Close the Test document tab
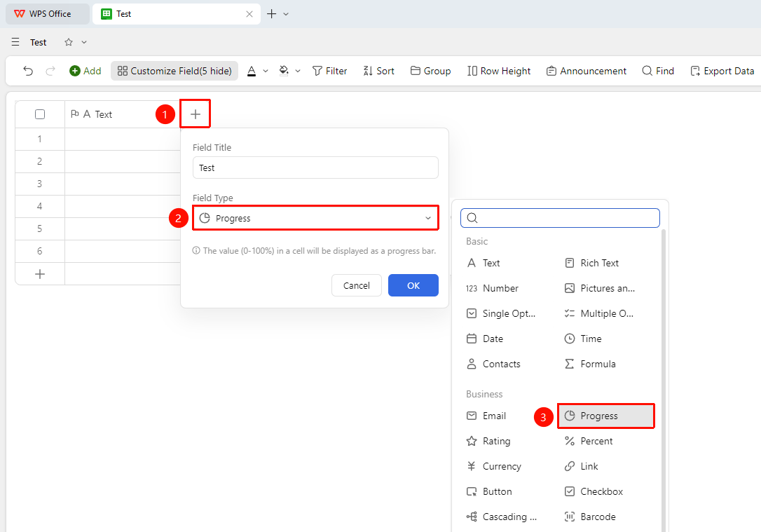Image resolution: width=761 pixels, height=532 pixels. click(249, 14)
